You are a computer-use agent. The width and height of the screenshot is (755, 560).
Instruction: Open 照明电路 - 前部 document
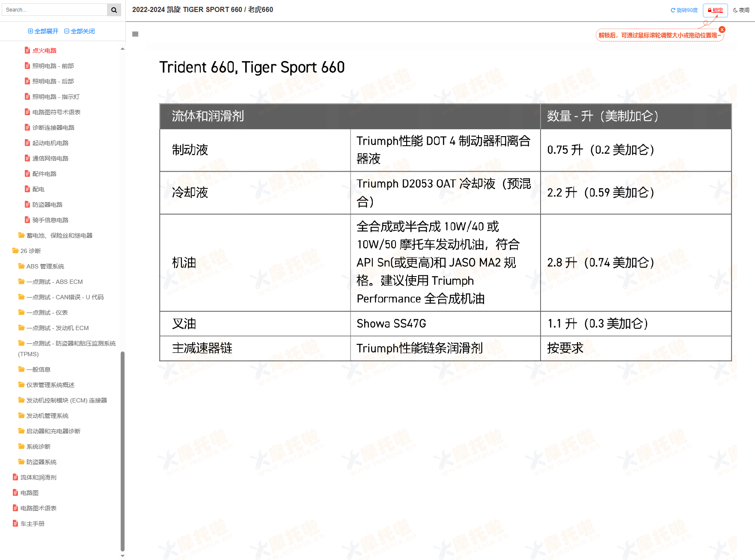[49, 66]
